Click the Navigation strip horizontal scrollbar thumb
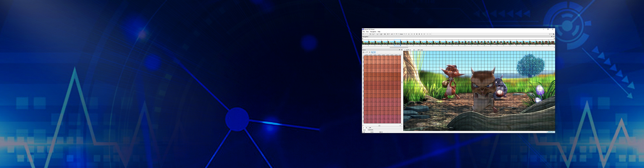Screen dimensions: 644x168 [x=399, y=47]
